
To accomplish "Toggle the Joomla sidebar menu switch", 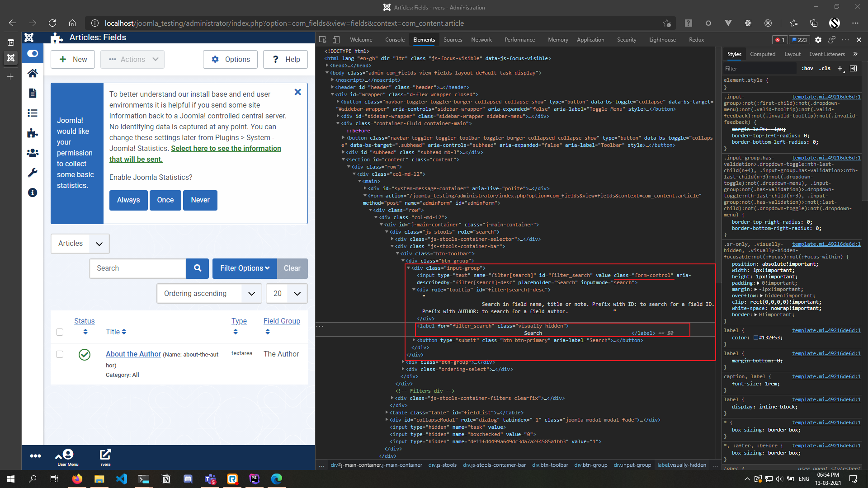I will (33, 53).
